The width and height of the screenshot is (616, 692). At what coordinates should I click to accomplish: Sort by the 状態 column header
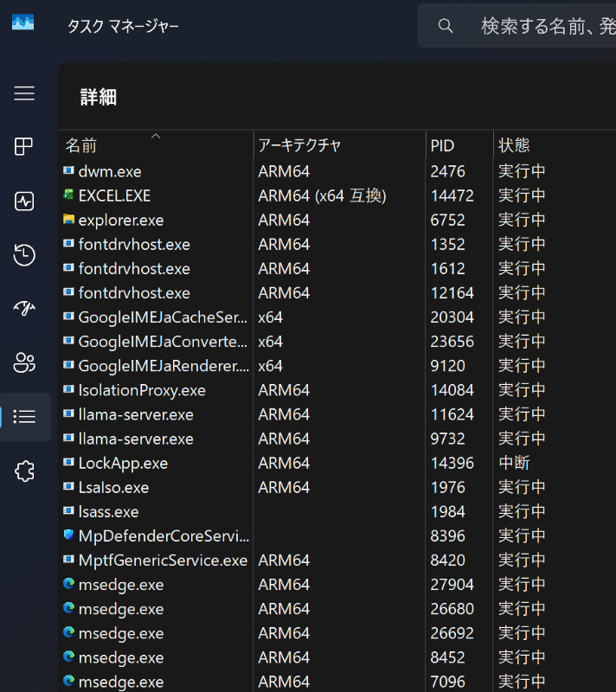click(555, 145)
